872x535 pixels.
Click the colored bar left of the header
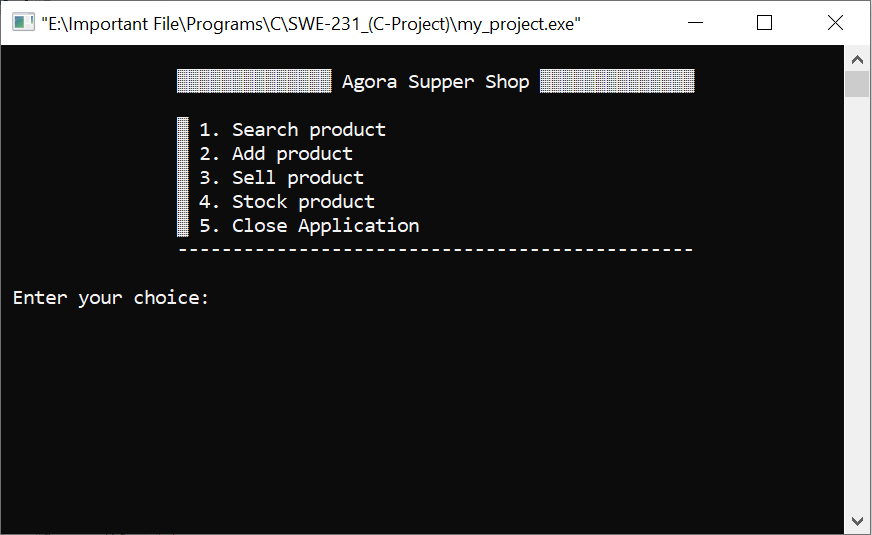[254, 81]
